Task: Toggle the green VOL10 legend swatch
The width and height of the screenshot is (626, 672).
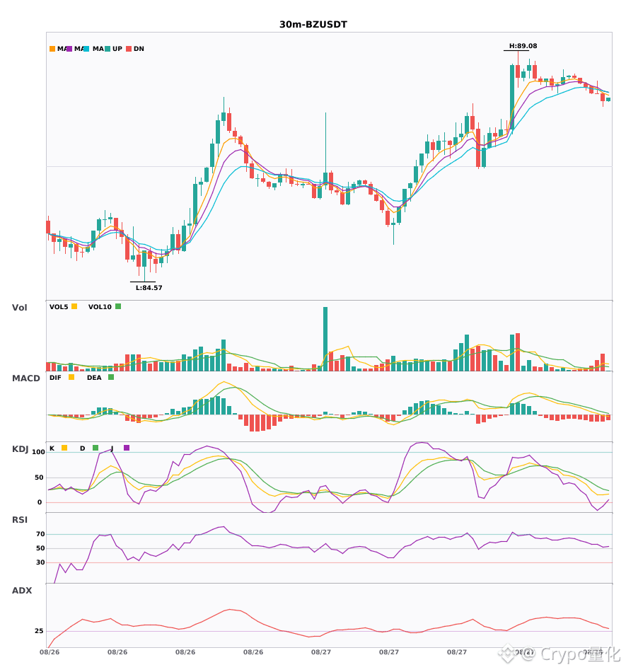Action: tap(118, 306)
